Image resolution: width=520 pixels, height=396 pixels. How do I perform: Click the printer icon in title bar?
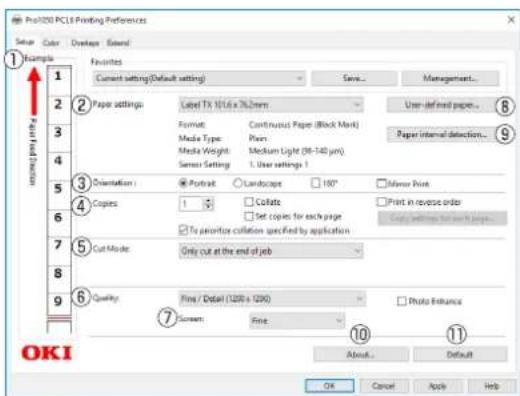(x=17, y=20)
